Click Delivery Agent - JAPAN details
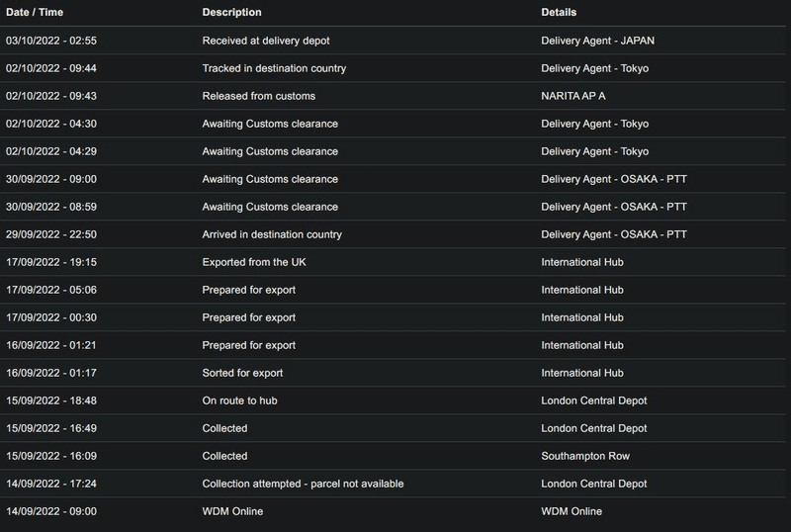 [x=597, y=41]
